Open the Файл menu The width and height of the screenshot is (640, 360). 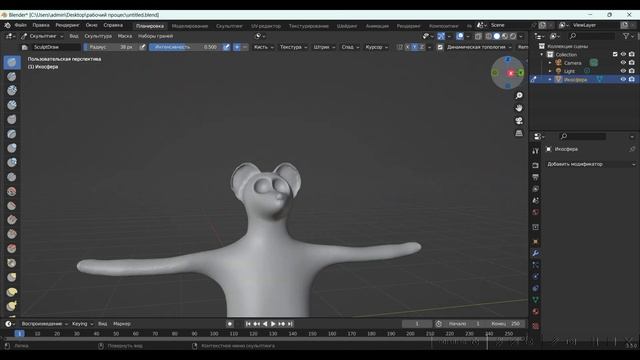[20, 25]
